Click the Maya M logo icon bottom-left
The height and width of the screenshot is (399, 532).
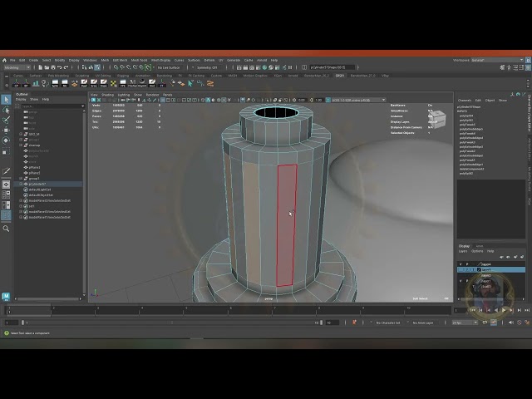6,296
